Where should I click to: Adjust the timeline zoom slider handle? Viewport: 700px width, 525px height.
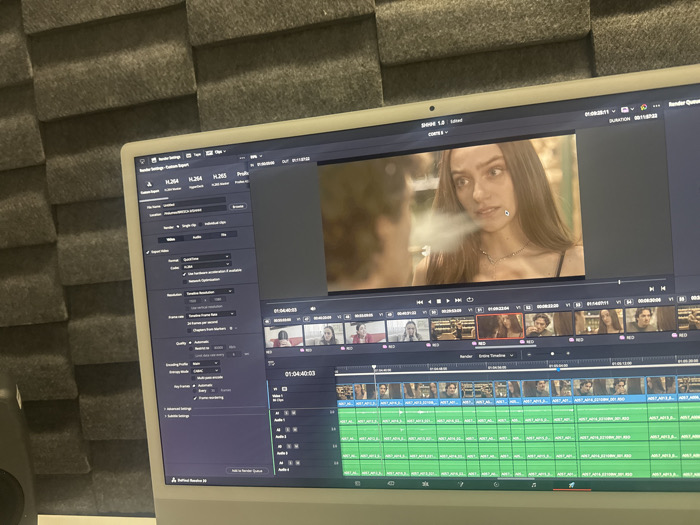pyautogui.click(x=552, y=354)
